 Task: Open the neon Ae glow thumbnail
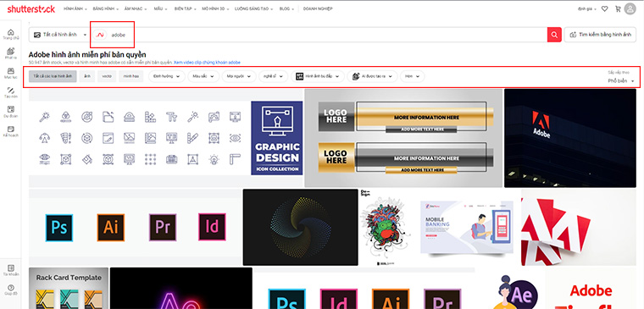point(181,288)
